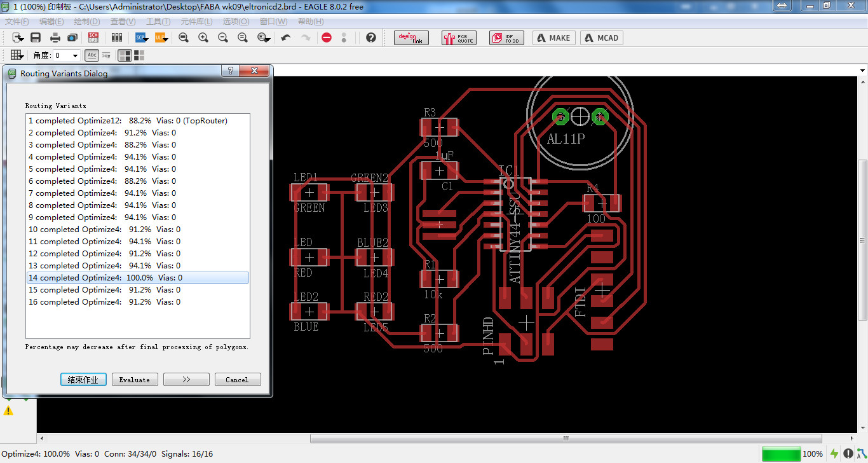The width and height of the screenshot is (868, 463).
Task: Click the Open file icon in toolbar
Action: (18, 38)
